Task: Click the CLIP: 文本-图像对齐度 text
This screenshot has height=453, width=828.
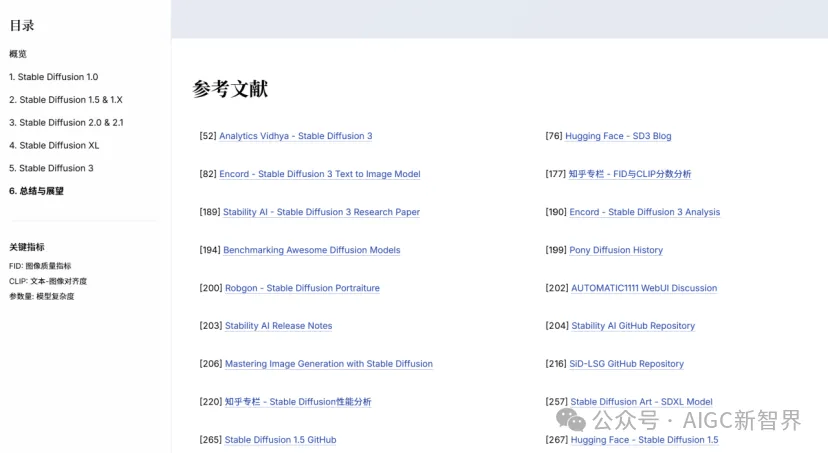Action: point(48,281)
